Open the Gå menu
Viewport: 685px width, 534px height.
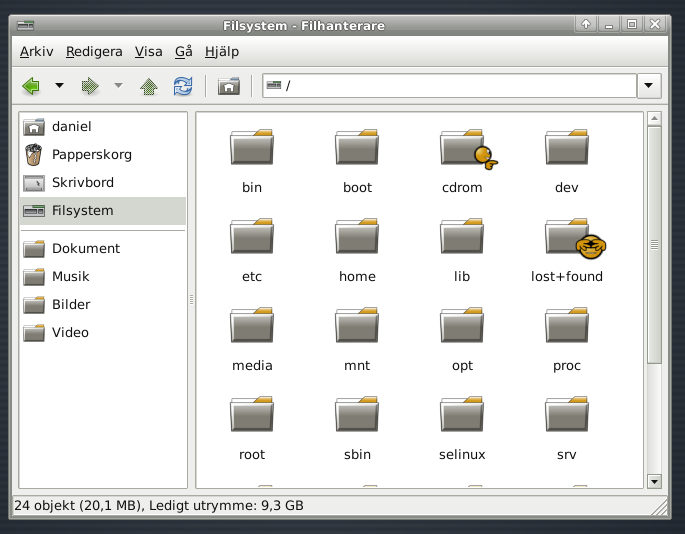click(x=183, y=52)
